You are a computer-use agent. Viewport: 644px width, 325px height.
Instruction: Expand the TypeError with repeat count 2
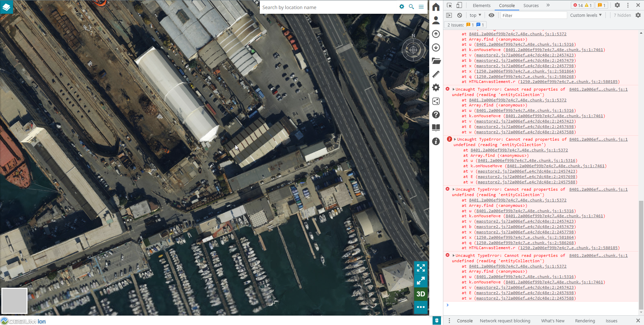[x=455, y=139]
